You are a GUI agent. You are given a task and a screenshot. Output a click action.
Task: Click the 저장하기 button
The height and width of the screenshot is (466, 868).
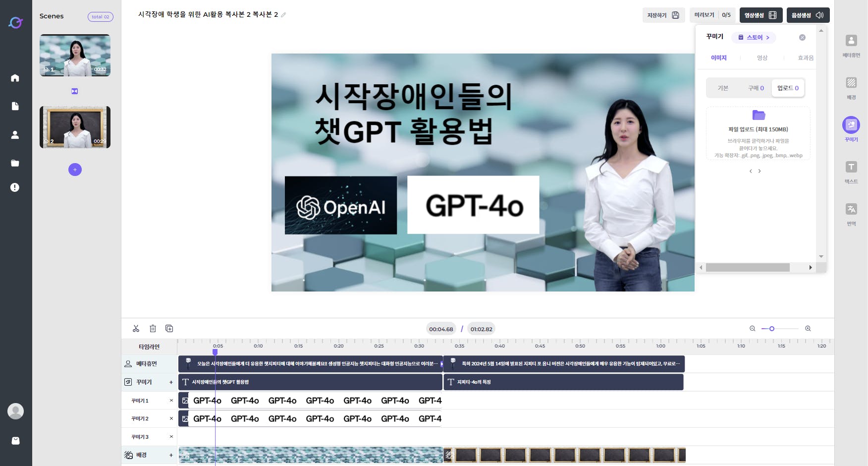(663, 15)
